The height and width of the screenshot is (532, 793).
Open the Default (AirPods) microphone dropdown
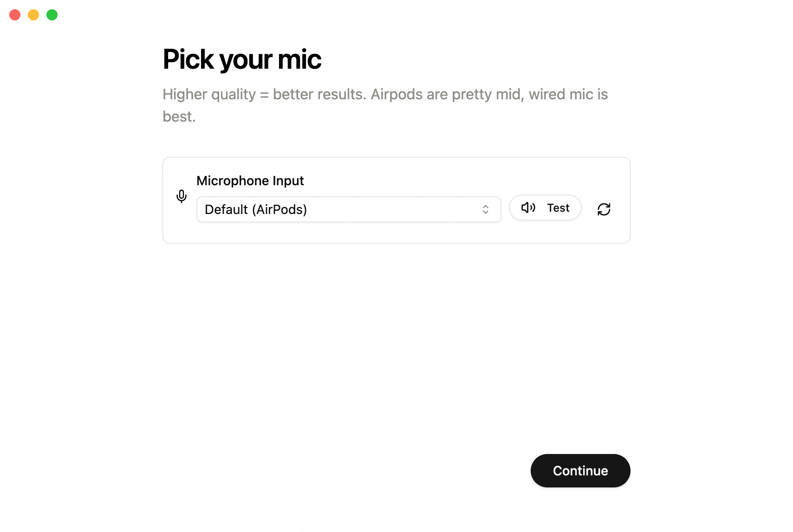click(348, 209)
